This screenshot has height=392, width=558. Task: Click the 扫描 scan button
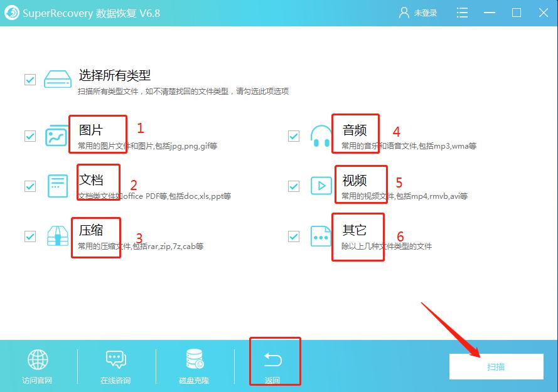click(496, 367)
